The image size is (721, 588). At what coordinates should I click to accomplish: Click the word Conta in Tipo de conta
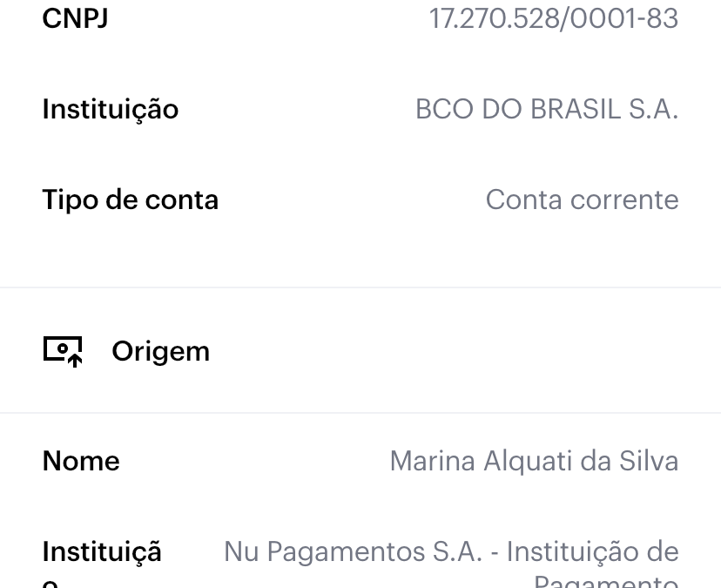[x=523, y=200]
